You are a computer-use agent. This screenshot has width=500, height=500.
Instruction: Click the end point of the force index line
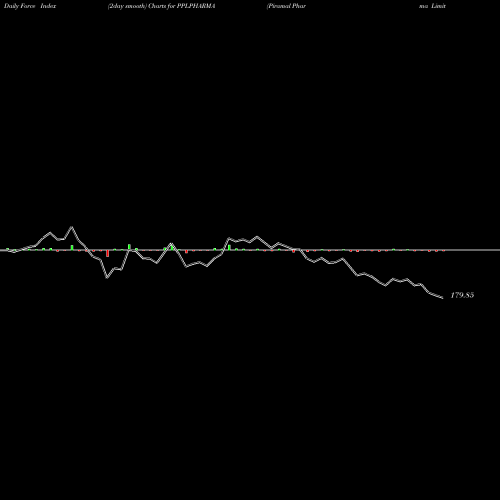(x=442, y=298)
